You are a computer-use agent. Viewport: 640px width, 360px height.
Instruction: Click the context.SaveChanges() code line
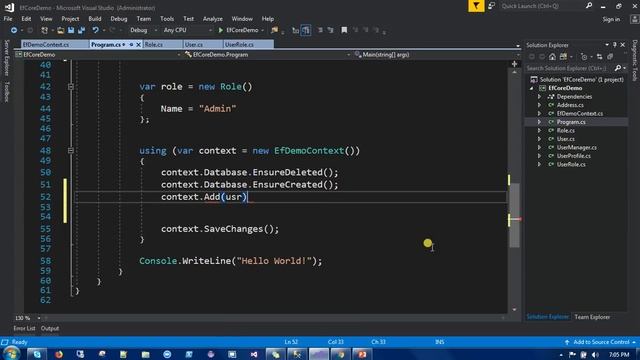pos(220,229)
